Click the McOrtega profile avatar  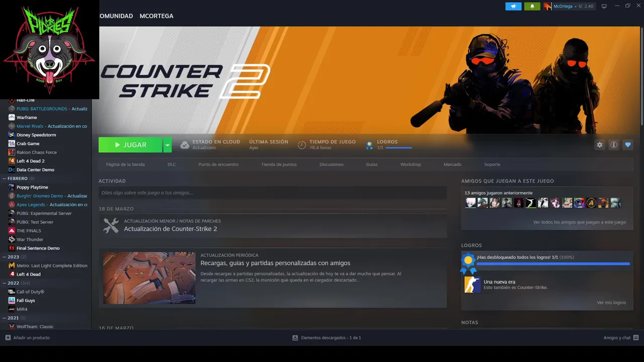pyautogui.click(x=547, y=6)
